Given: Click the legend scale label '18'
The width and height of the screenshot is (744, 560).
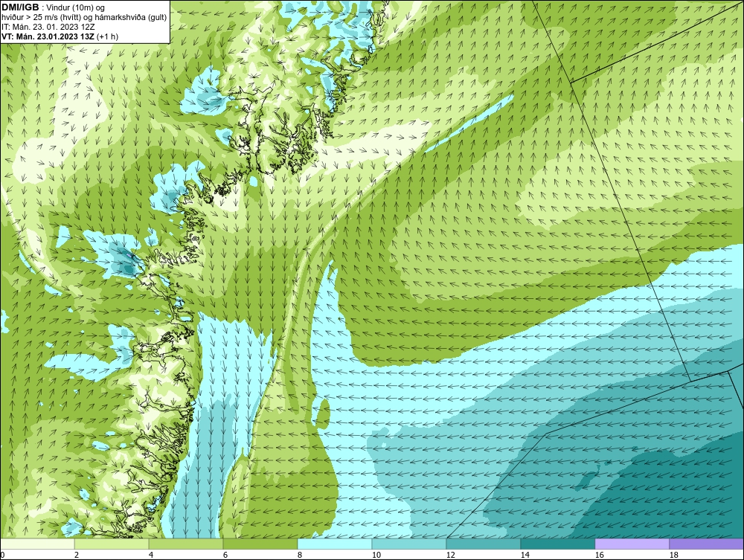Looking at the screenshot, I should [673, 555].
